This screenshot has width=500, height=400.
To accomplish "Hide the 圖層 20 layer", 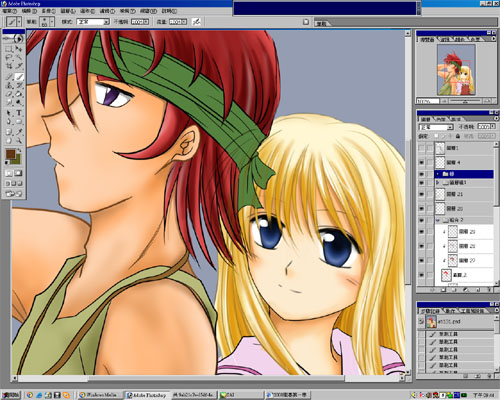I will pyautogui.click(x=421, y=208).
